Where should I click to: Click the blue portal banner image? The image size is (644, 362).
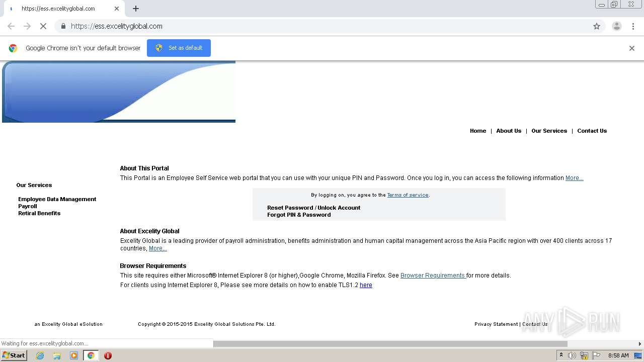pos(119,92)
